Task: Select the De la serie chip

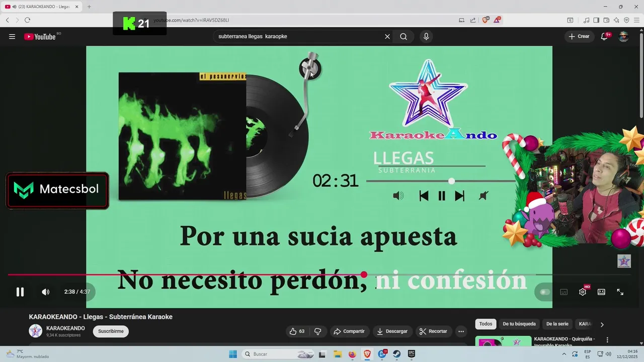Action: (557, 324)
